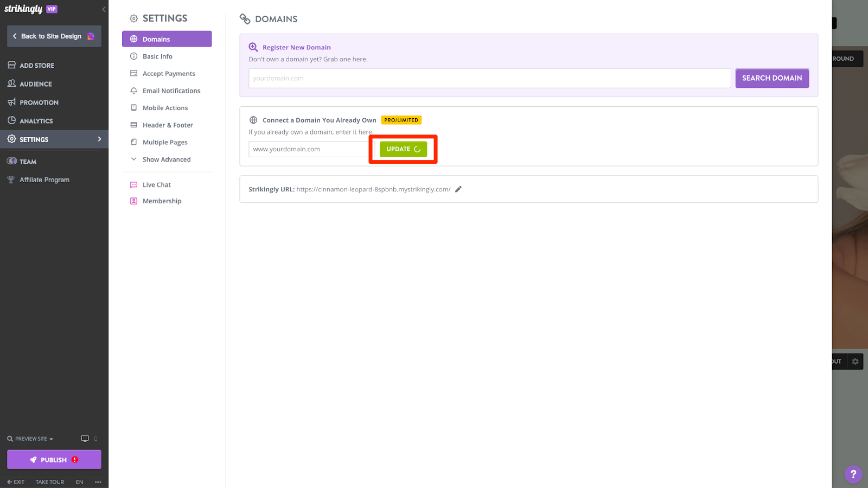The height and width of the screenshot is (488, 868).
Task: Click the VIP badge
Action: click(52, 9)
